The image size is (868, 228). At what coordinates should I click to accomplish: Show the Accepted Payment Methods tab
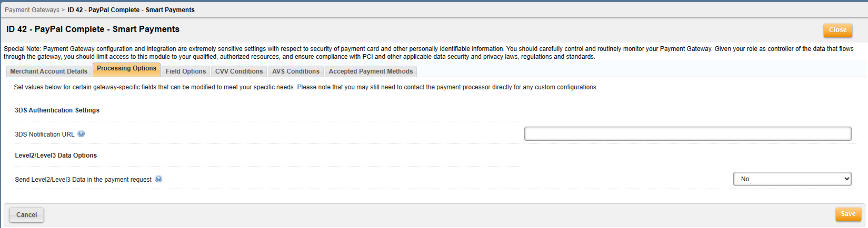coord(371,71)
